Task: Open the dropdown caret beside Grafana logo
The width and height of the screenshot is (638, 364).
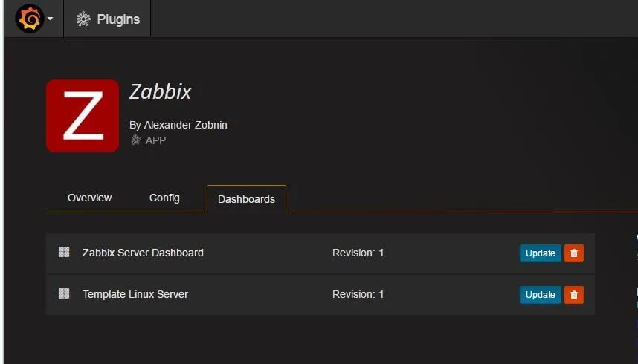Action: pos(50,19)
